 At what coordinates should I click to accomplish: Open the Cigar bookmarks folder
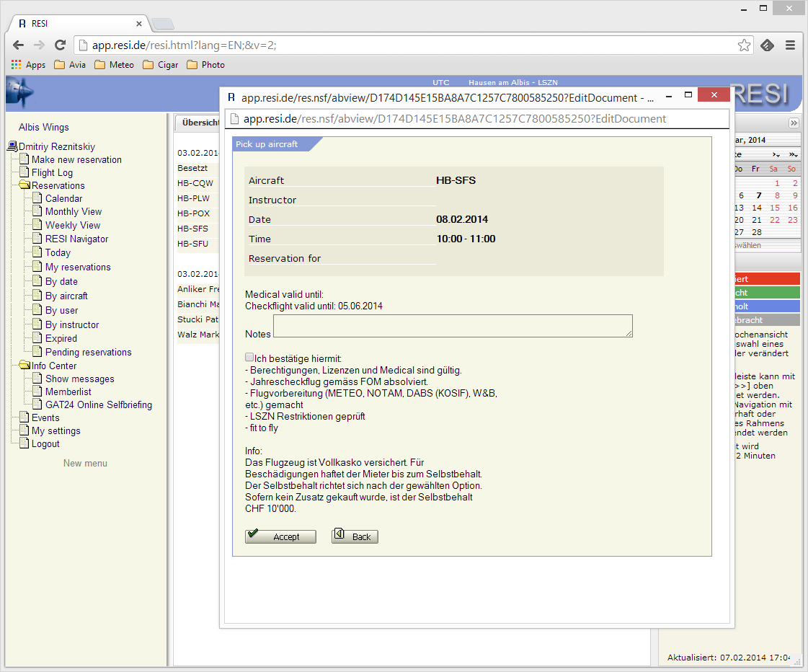161,65
